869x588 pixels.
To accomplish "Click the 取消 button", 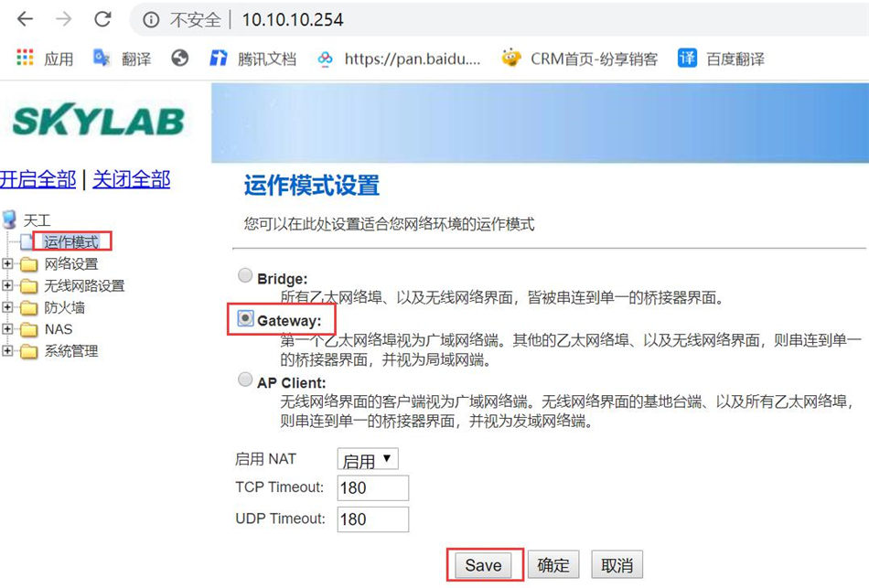I will (x=618, y=564).
